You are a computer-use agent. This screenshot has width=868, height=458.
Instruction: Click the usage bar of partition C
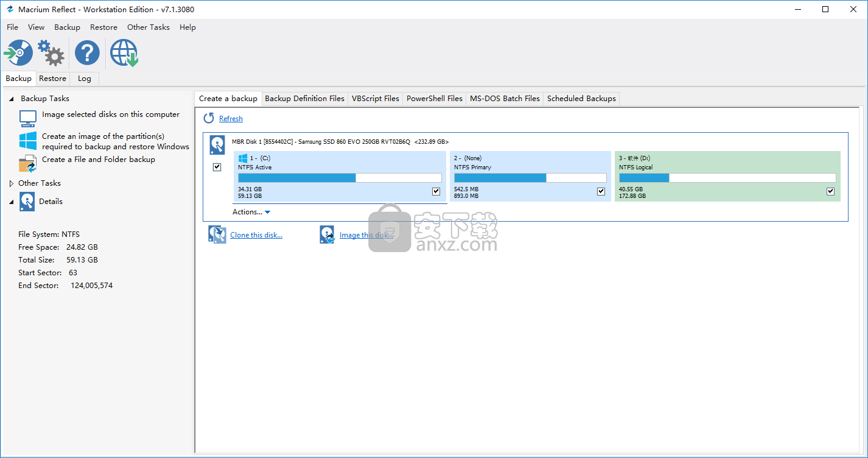340,178
